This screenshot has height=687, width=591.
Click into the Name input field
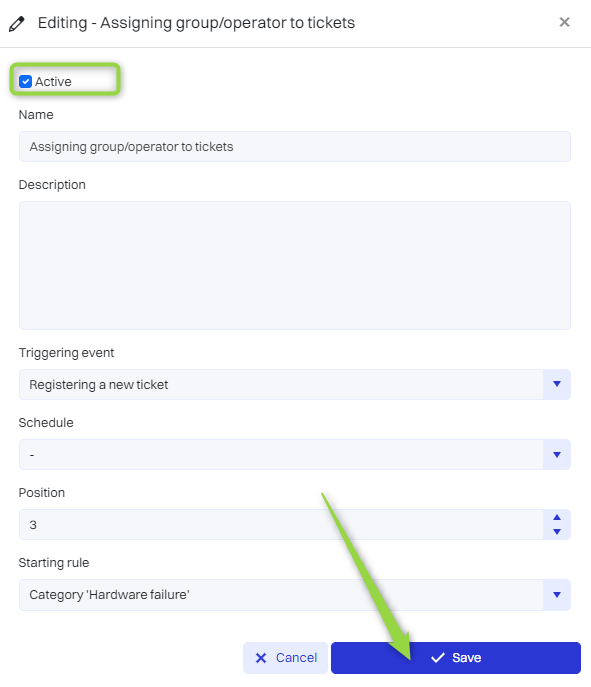coord(294,146)
